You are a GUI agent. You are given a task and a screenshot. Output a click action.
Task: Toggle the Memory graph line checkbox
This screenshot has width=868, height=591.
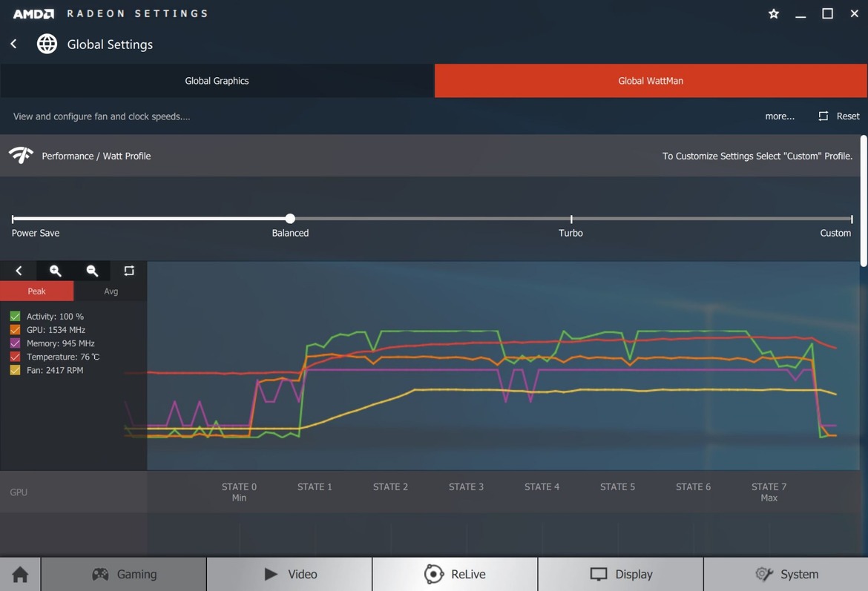(15, 343)
